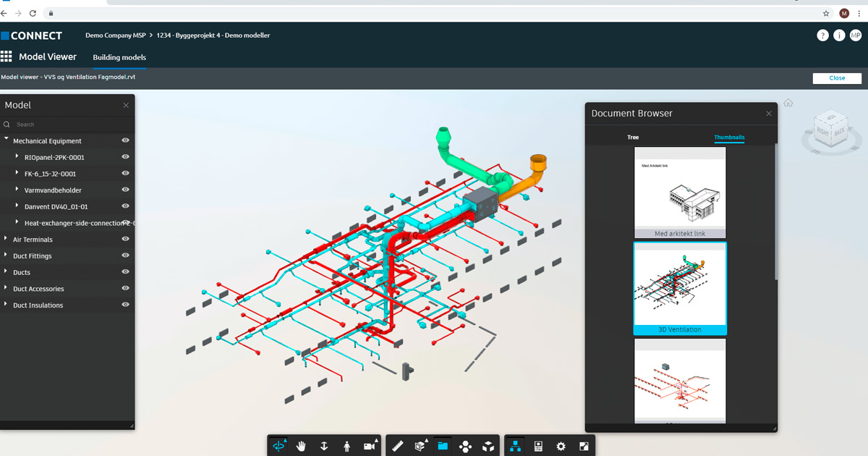Activate the Measure ruler tool
The image size is (868, 456).
(x=397, y=446)
